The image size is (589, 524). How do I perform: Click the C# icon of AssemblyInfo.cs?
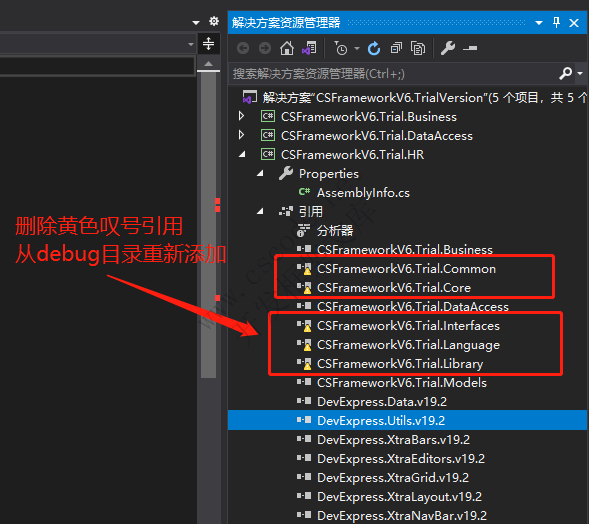coord(304,192)
